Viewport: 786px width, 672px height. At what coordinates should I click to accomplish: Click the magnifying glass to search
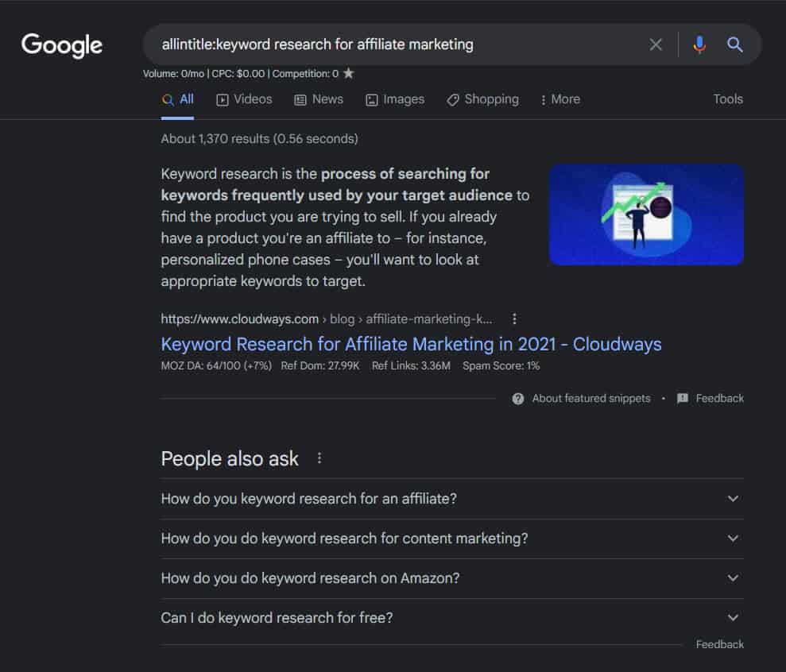point(734,44)
